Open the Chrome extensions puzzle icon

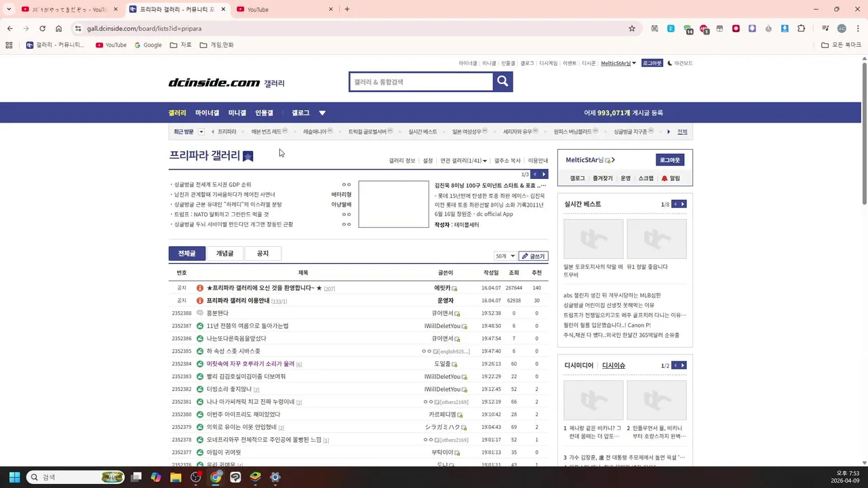tap(802, 28)
